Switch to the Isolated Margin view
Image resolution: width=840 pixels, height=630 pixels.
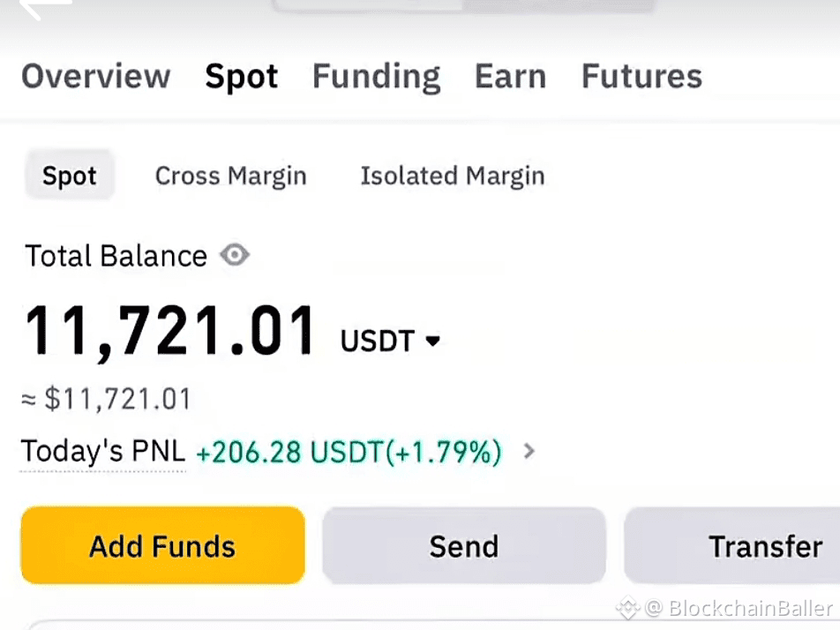point(453,176)
